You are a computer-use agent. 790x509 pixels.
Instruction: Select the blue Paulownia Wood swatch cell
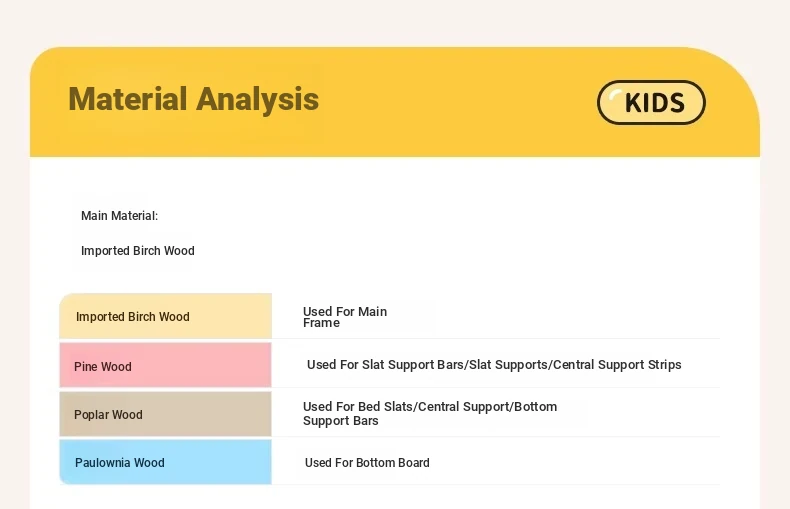point(165,462)
